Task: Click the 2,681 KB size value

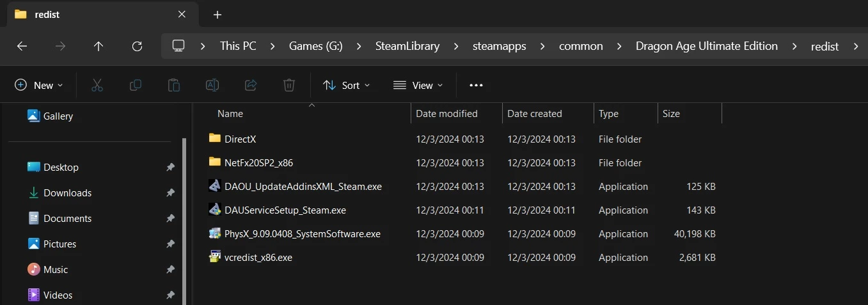Action: (x=697, y=257)
